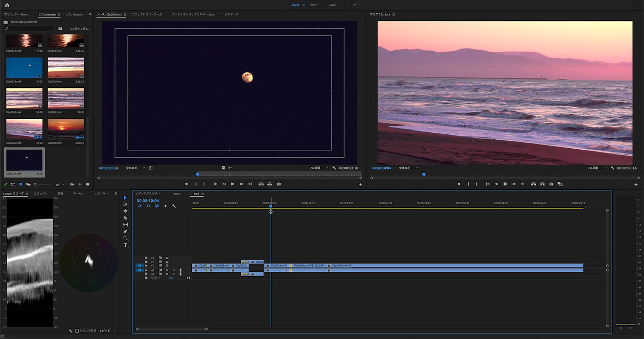Viewport: 644px width, 339px height.
Task: Add a marker in the timeline header
Action: point(165,206)
